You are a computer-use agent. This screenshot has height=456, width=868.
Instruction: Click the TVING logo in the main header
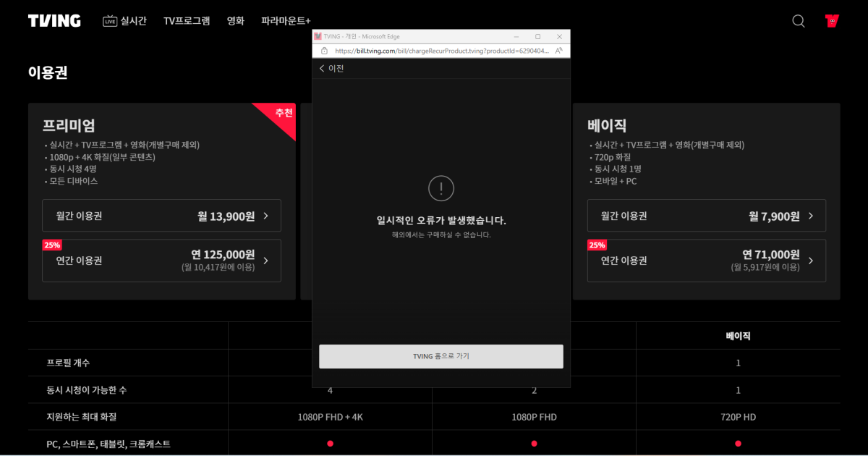54,21
